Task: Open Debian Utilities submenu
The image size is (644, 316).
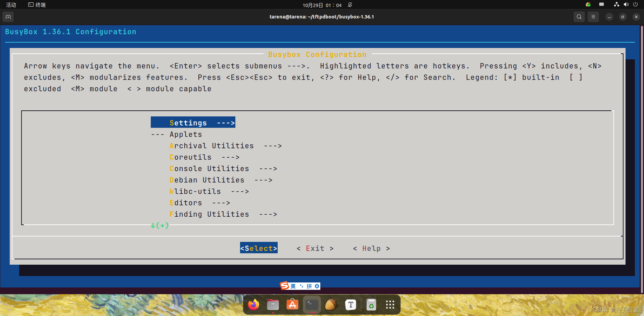Action: [221, 180]
